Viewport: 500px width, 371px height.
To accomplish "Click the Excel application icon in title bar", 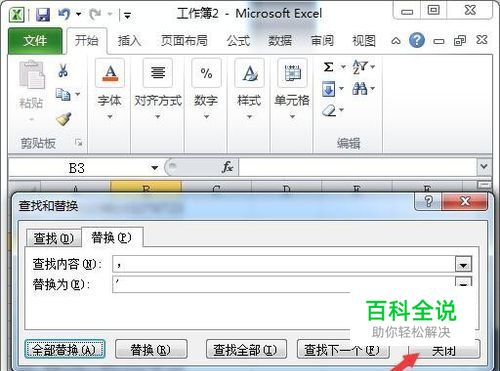I will 16,14.
